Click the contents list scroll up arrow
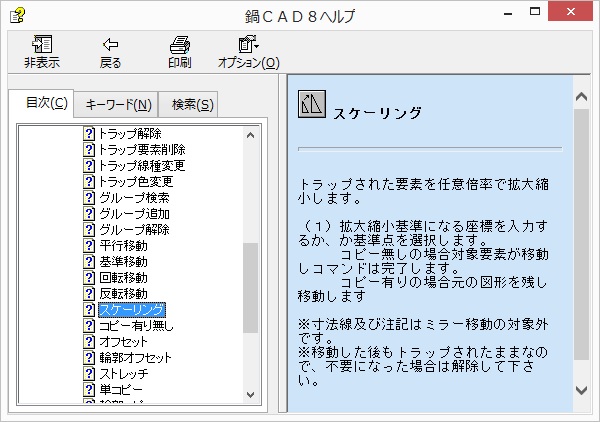 (251, 135)
